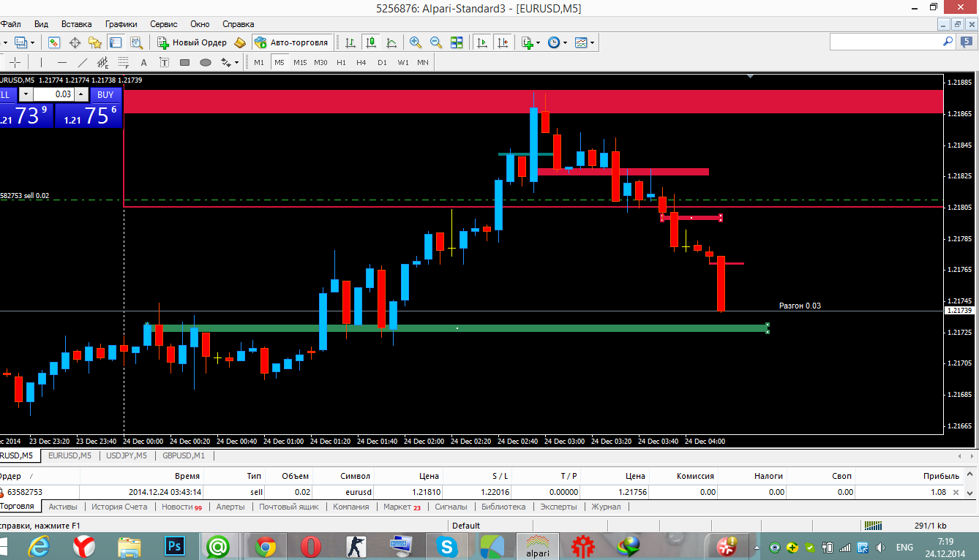Screen dimensions: 979x560
Task: Open the Сервис menu
Action: click(x=164, y=24)
